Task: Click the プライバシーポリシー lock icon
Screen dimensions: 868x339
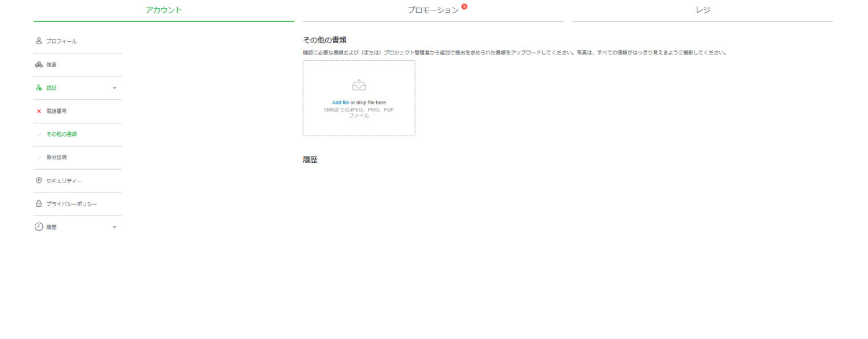Action: (x=39, y=203)
